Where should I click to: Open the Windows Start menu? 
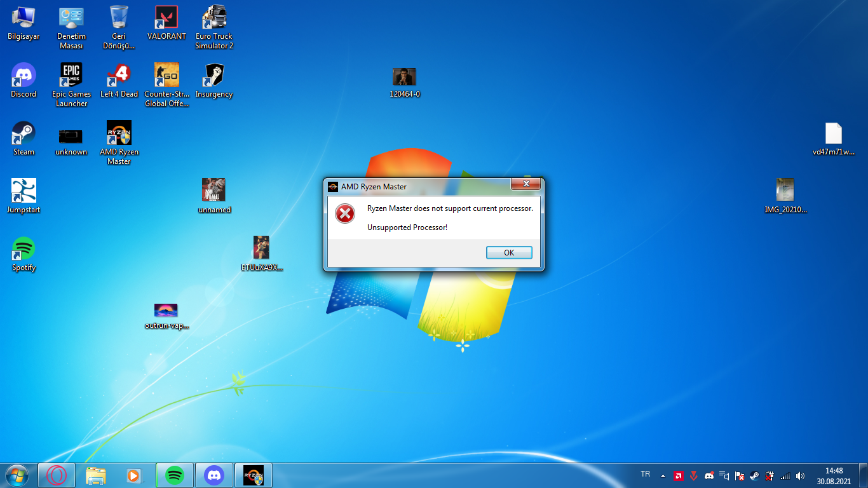[x=17, y=475]
